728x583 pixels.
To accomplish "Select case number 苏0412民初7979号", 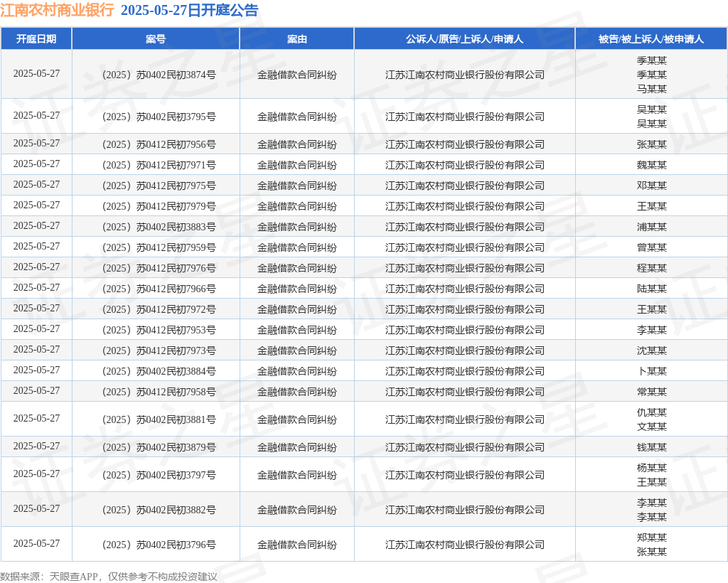I will pyautogui.click(x=159, y=206).
